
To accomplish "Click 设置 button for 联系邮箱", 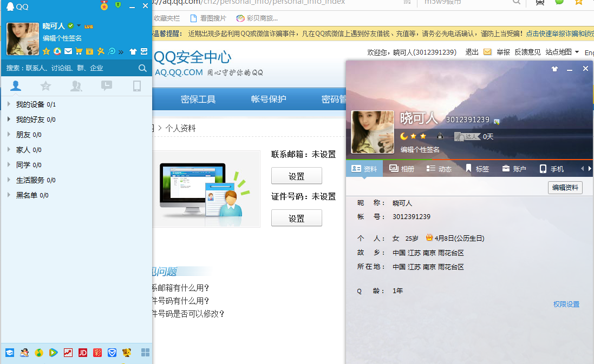I will tap(297, 176).
